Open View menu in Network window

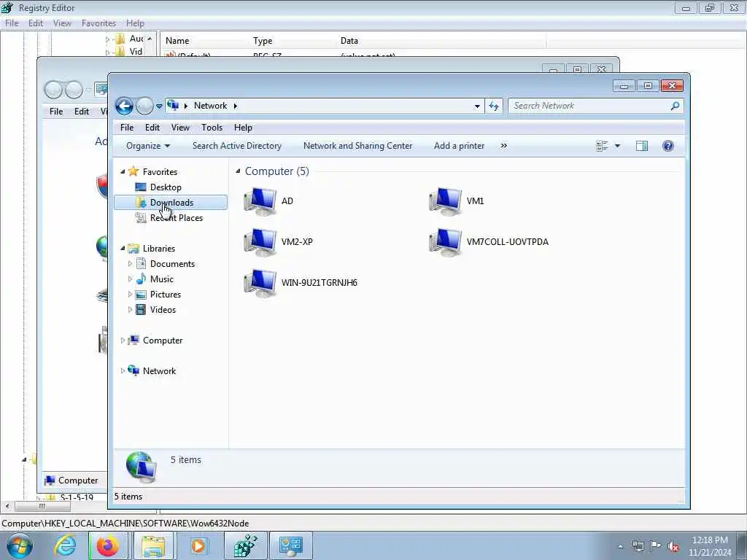pyautogui.click(x=181, y=128)
